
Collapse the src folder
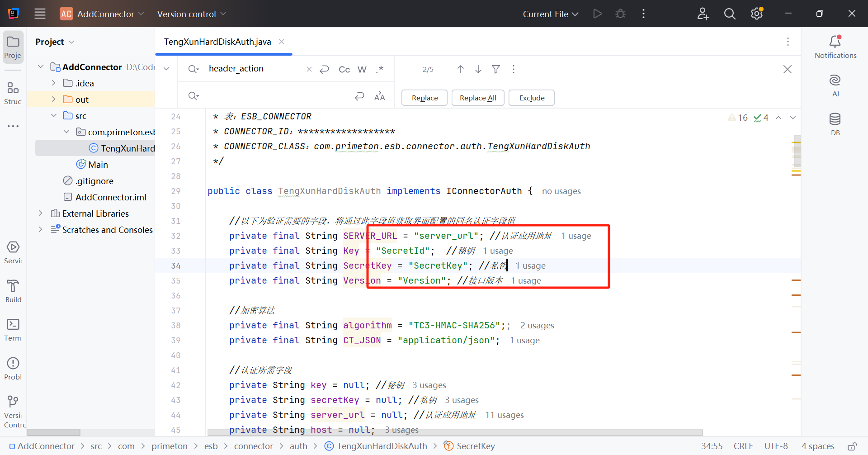coord(54,116)
